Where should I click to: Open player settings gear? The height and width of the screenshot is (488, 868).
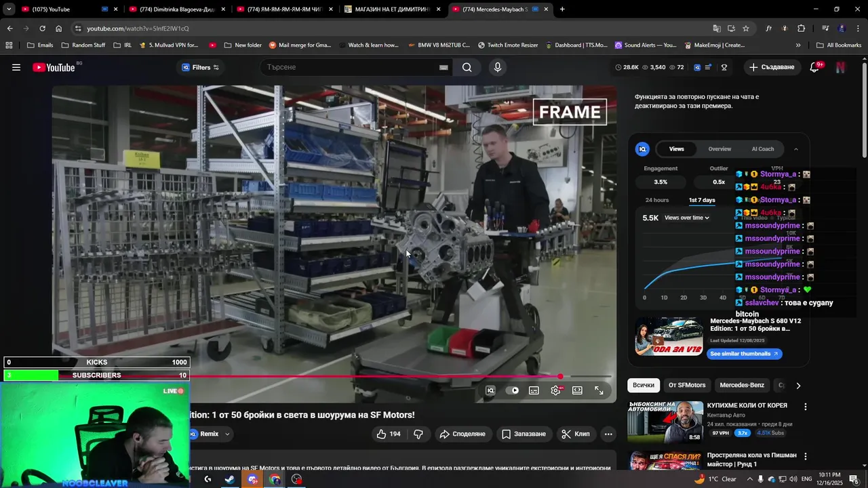coord(556,390)
